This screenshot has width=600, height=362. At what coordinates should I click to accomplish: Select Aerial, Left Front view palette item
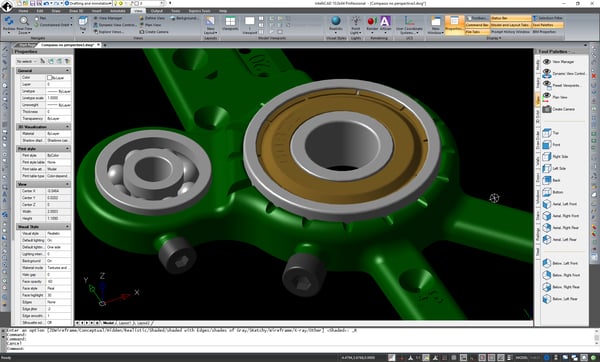click(559, 204)
